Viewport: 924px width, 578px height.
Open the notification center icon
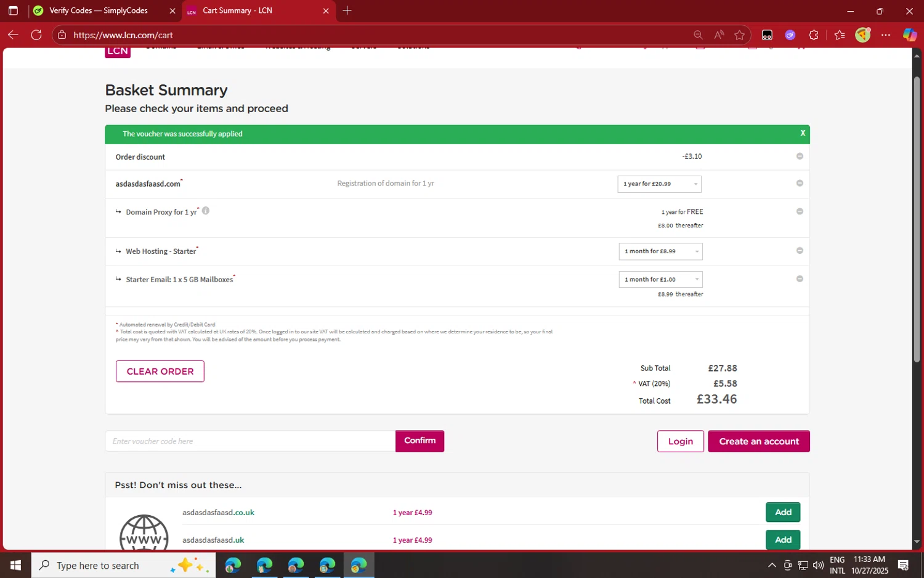click(904, 566)
